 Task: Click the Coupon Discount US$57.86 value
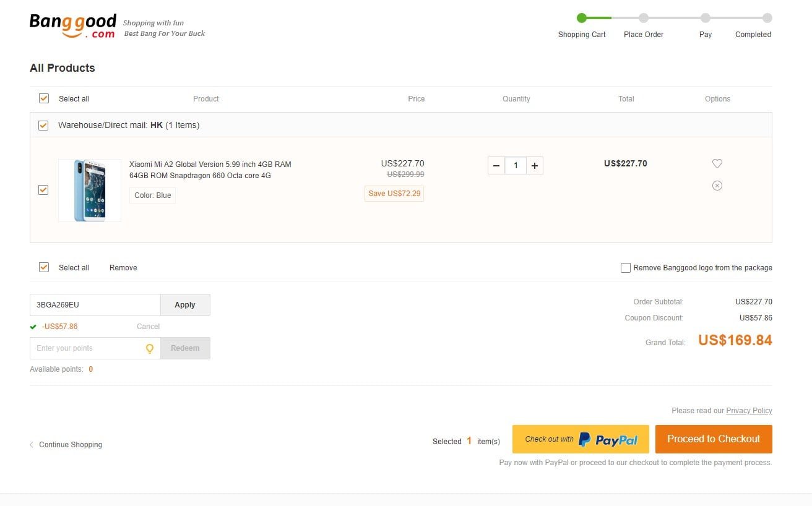click(x=756, y=318)
